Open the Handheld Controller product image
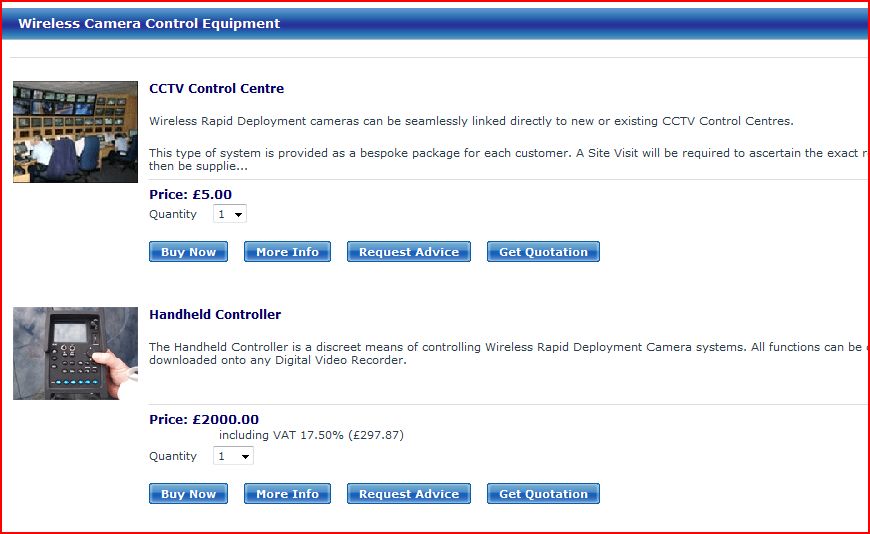The image size is (870, 534). 75,353
